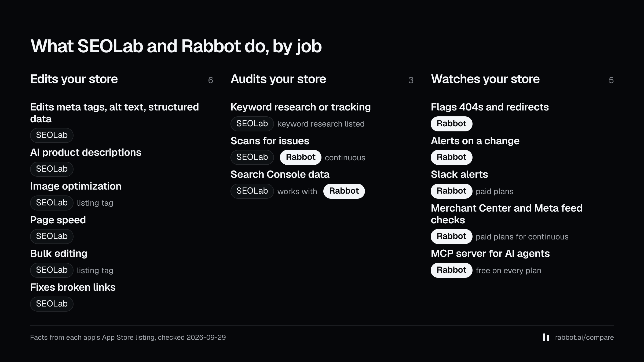Click the Rabbot pill under Flags 404s and redirects
The image size is (644, 362).
(x=452, y=124)
